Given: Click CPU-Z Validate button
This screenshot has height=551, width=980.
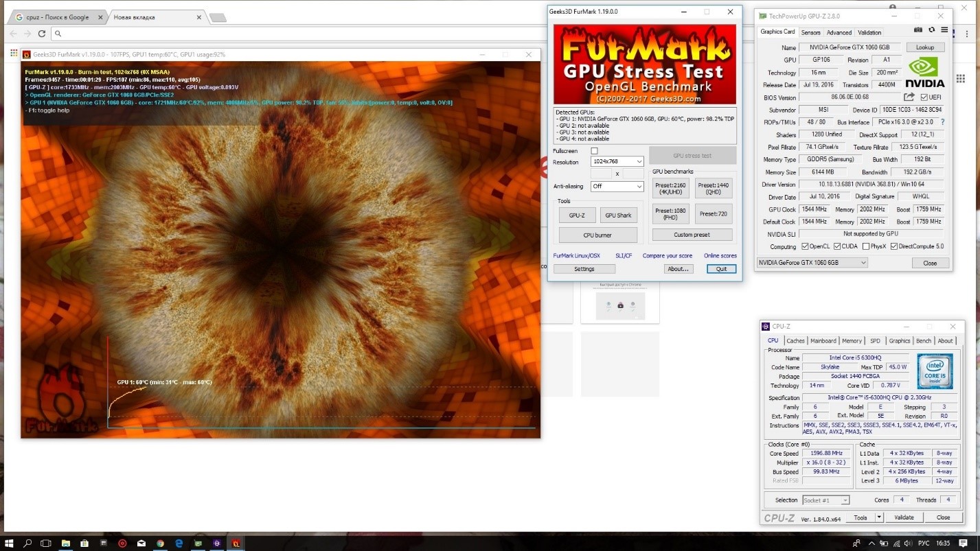Looking at the screenshot, I should click(904, 517).
